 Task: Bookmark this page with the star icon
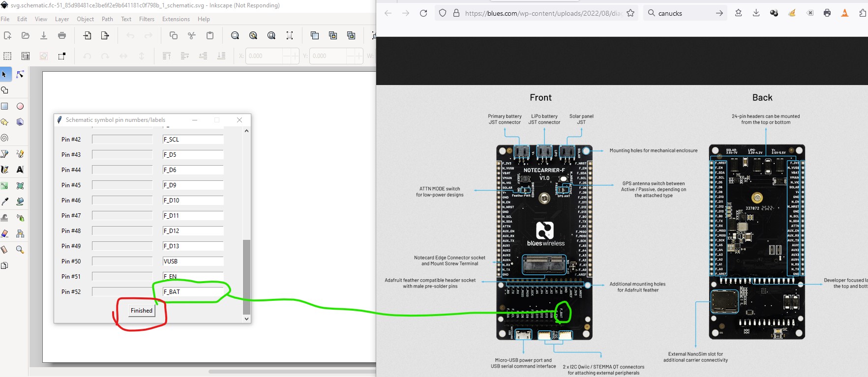[x=630, y=13]
